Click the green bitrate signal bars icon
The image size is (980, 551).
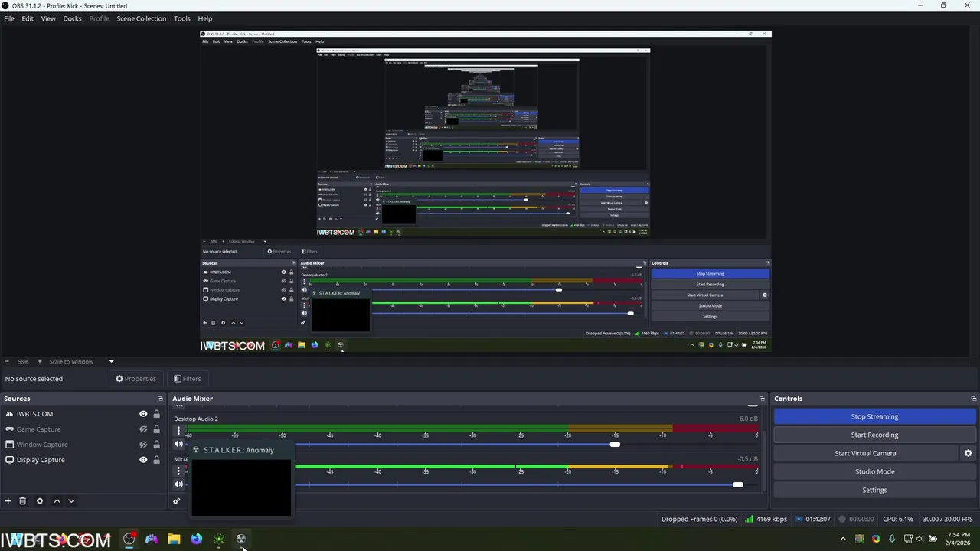(748, 519)
